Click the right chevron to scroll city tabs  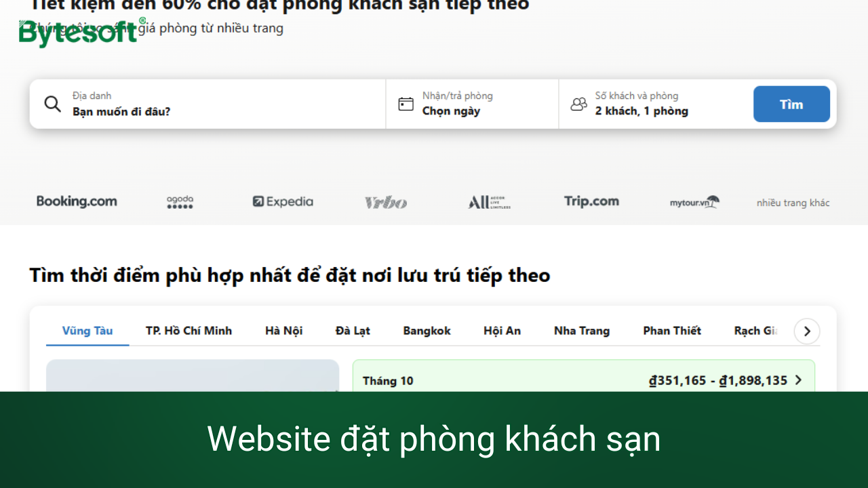pos(806,331)
